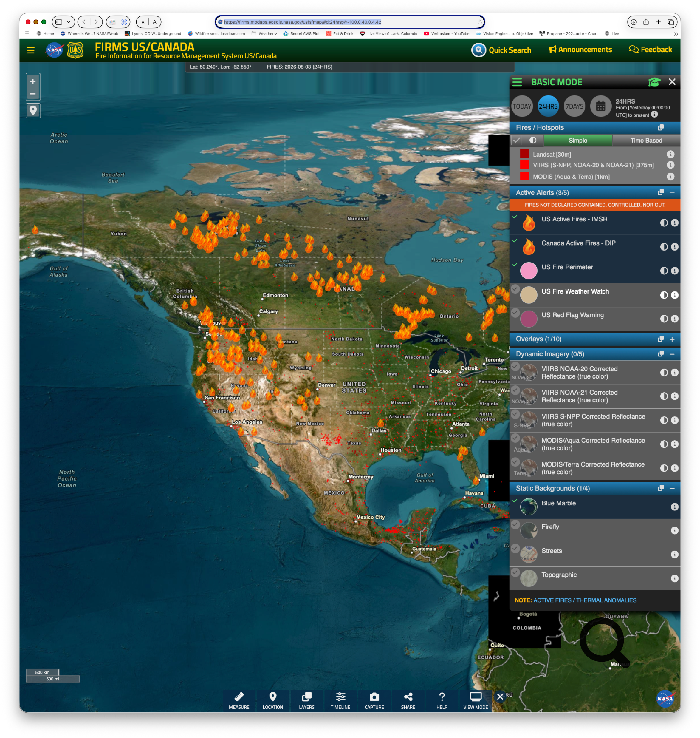Image resolution: width=700 pixels, height=738 pixels.
Task: Expand the Overlays section
Action: coord(672,339)
